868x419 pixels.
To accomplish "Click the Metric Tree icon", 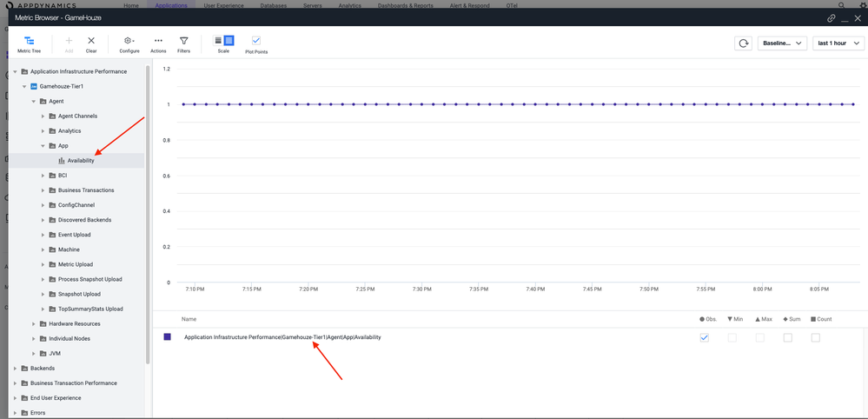I will 29,41.
